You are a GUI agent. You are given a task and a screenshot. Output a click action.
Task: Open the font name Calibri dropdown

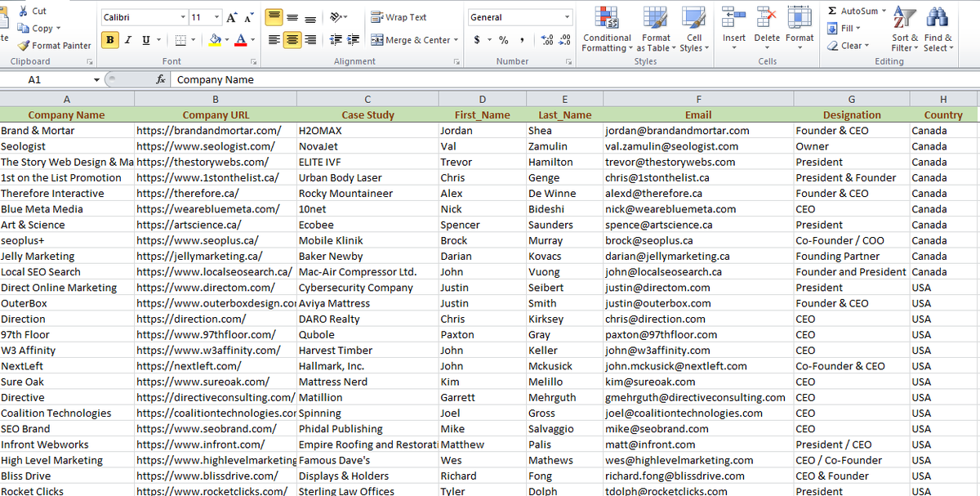pyautogui.click(x=182, y=17)
